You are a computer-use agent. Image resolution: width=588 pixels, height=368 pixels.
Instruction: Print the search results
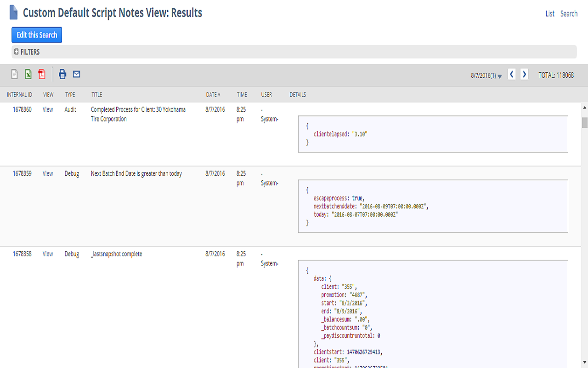tap(62, 74)
